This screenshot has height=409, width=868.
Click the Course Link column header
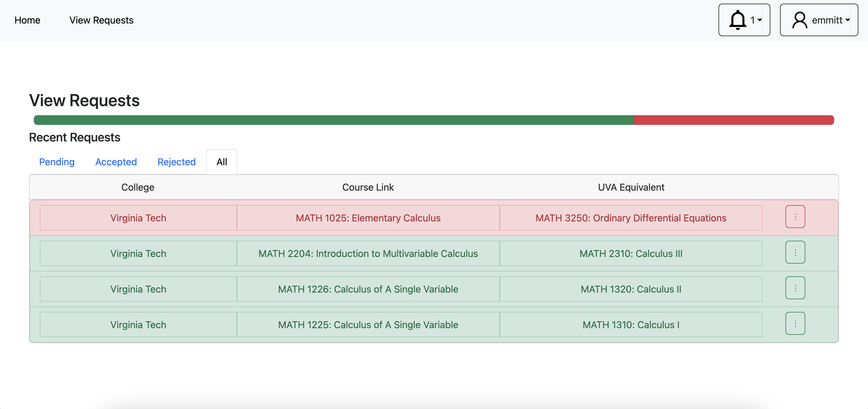pyautogui.click(x=368, y=187)
